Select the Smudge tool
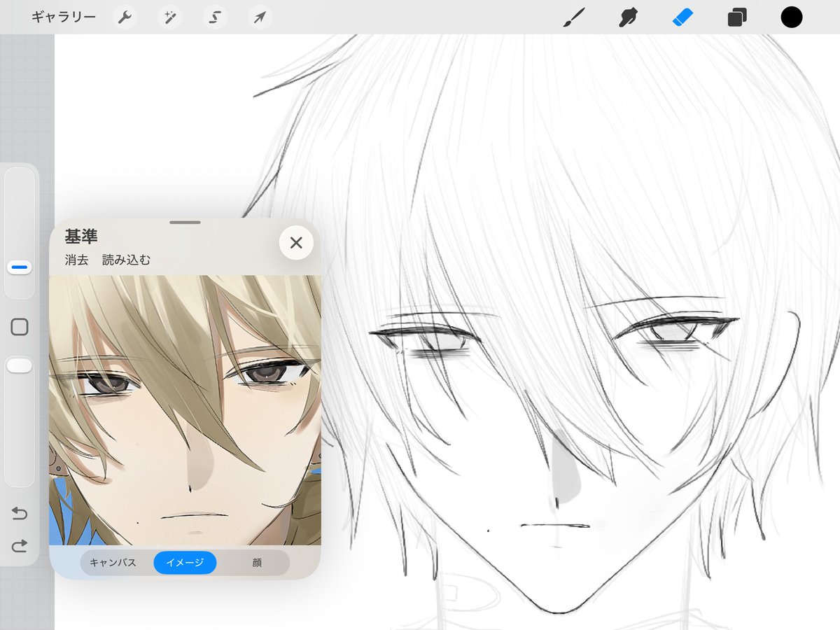Viewport: 840px width, 630px height. (628, 17)
